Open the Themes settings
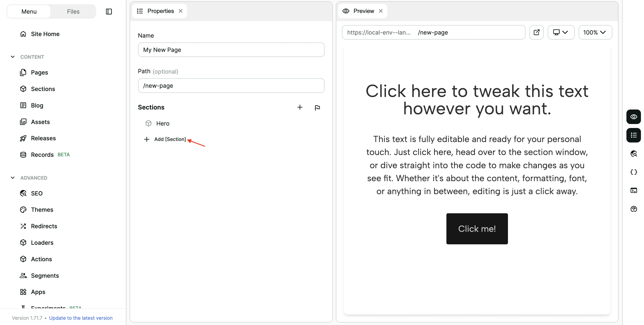This screenshot has width=644, height=325. [x=42, y=209]
